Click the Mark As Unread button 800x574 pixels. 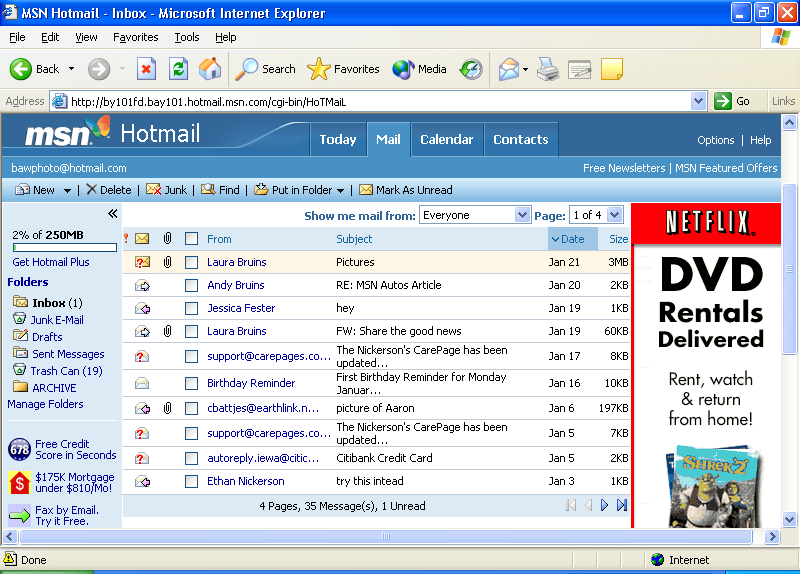pos(405,190)
